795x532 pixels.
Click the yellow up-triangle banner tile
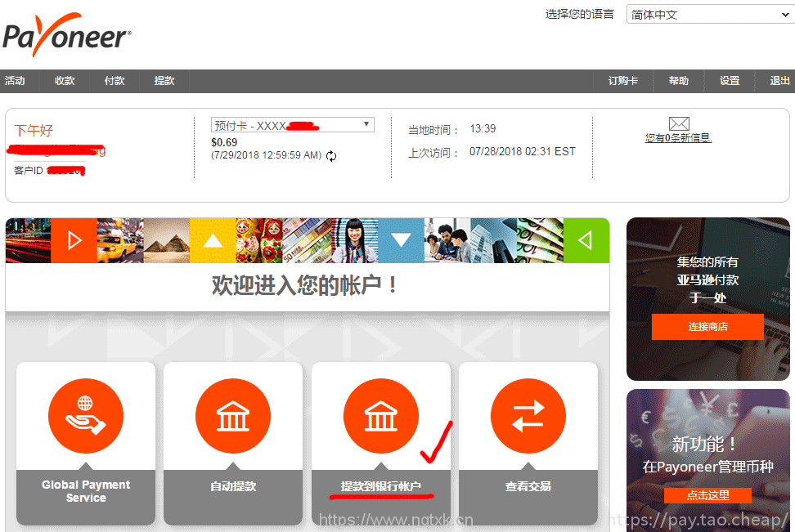[213, 240]
